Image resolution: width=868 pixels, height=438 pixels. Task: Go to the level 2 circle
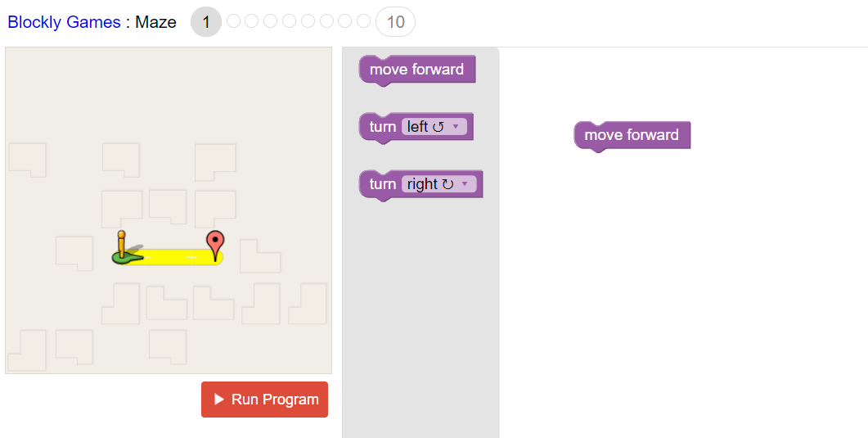tap(234, 21)
